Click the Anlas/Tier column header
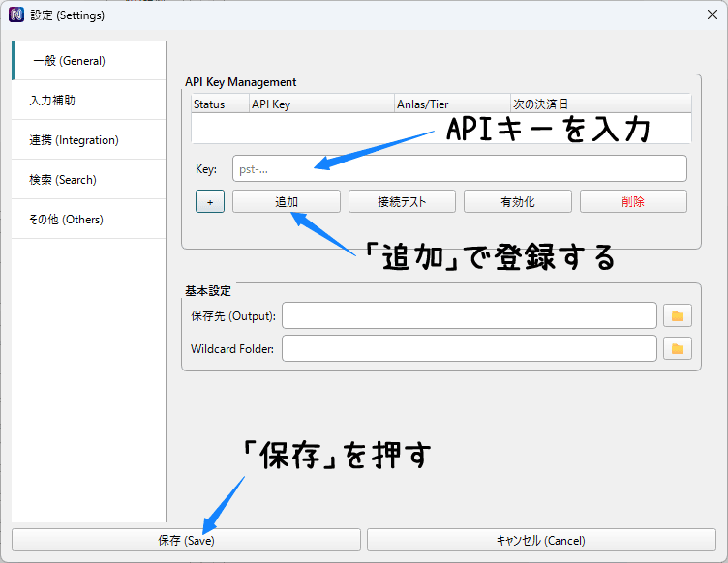The height and width of the screenshot is (563, 728). 452,104
